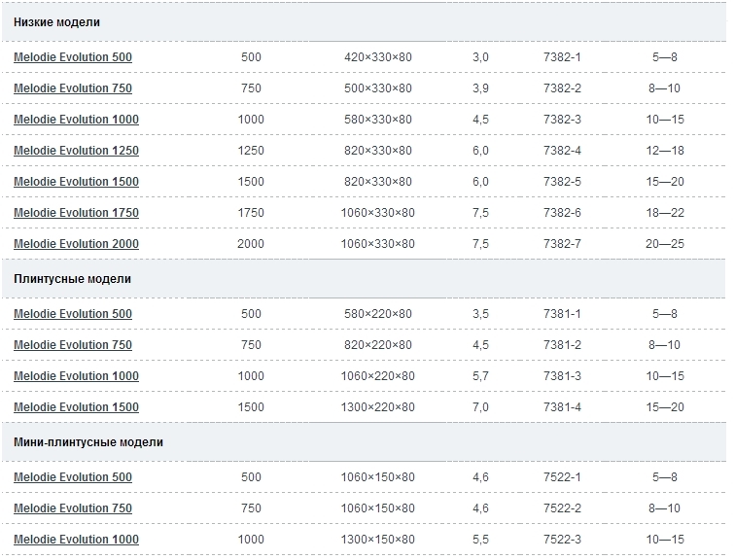Select the 'Низкие модели' section heading
Screen dimensions: 735x560
pyautogui.click(x=56, y=22)
